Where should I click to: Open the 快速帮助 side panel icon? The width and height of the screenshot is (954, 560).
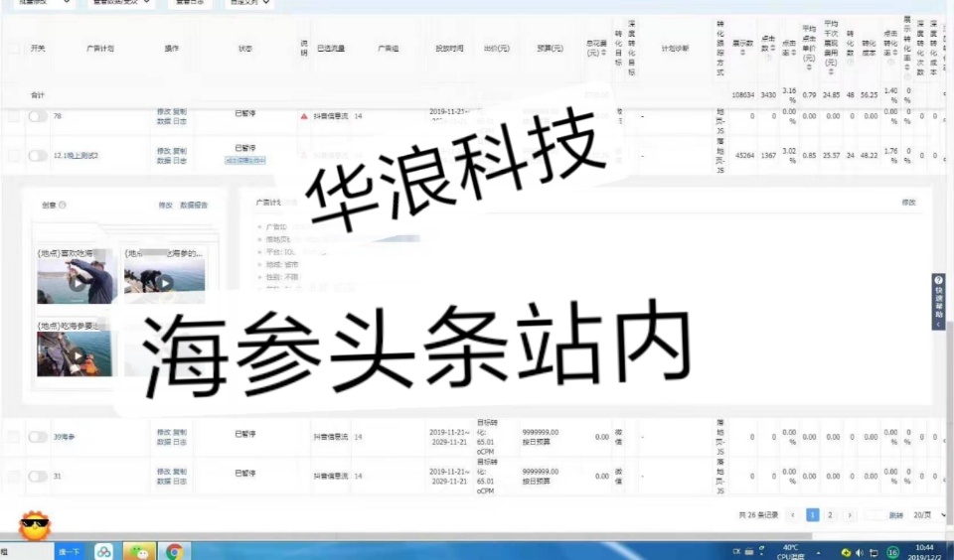click(938, 302)
